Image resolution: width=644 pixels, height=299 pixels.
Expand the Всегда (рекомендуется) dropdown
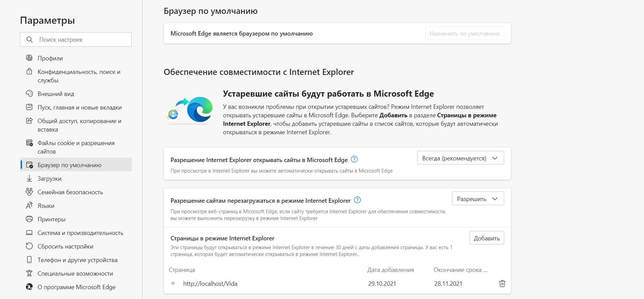click(460, 158)
